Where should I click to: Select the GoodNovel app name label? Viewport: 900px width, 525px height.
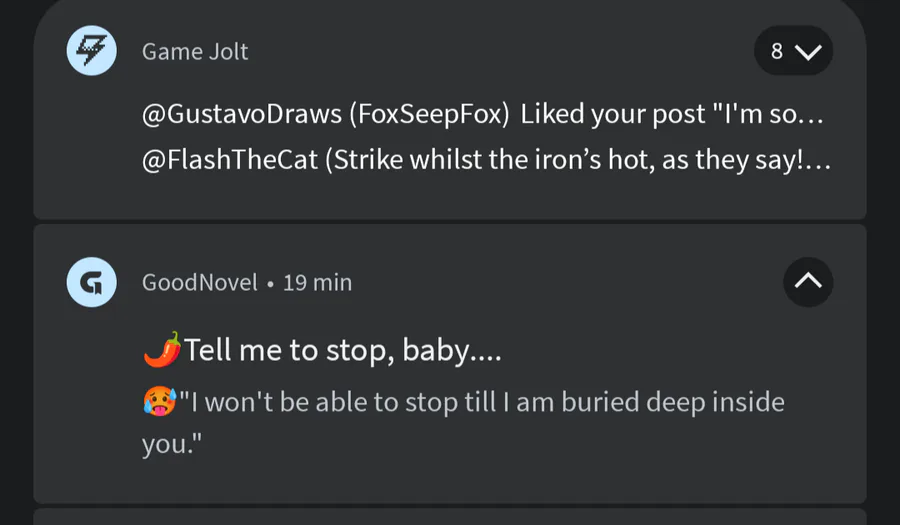[200, 282]
